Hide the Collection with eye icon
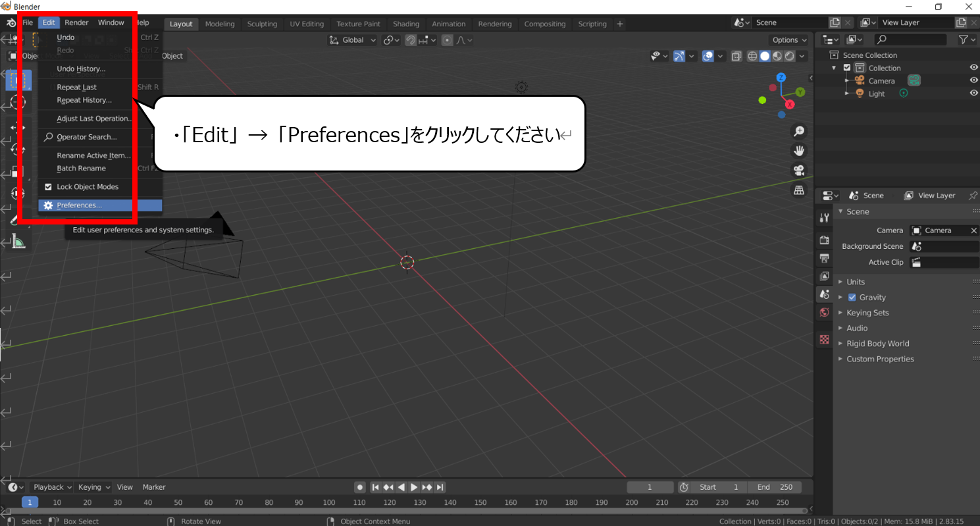 tap(973, 68)
